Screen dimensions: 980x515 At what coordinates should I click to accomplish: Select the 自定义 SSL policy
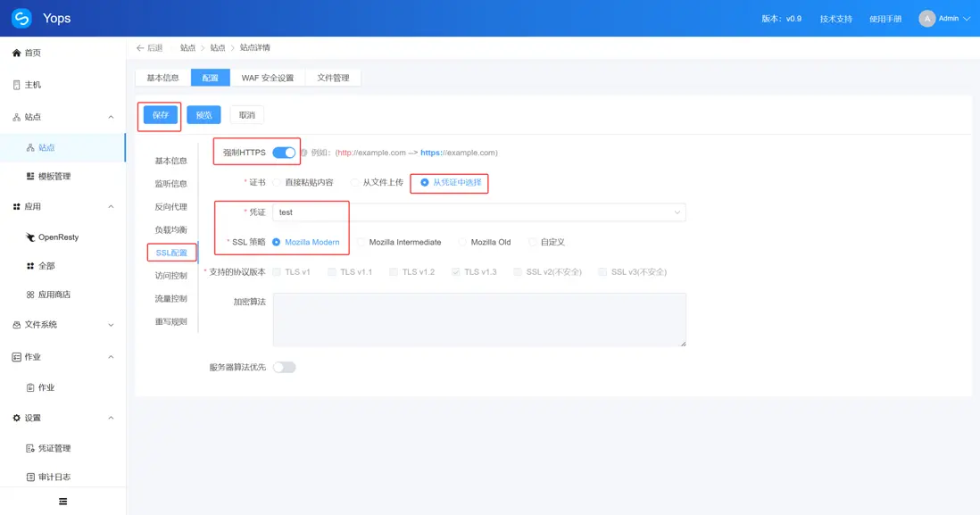click(x=546, y=243)
